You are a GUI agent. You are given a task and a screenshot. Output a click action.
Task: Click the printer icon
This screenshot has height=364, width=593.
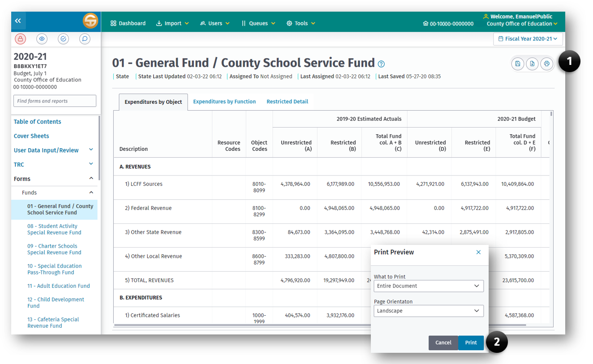pyautogui.click(x=546, y=64)
